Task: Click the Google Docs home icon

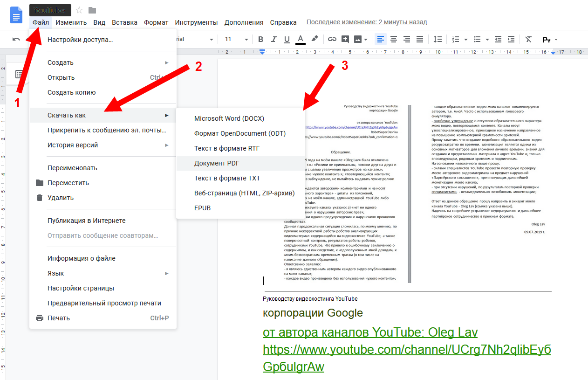Action: tap(16, 15)
